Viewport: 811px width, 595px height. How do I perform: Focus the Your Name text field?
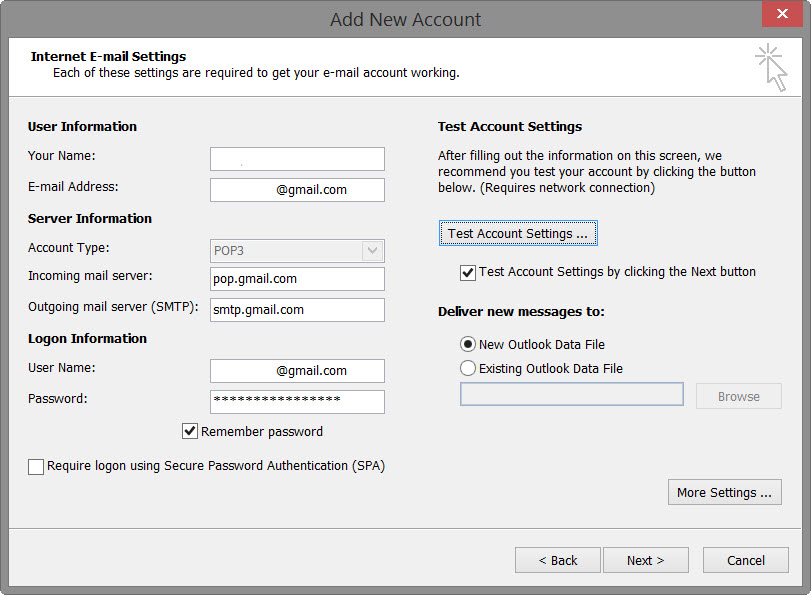[x=297, y=159]
